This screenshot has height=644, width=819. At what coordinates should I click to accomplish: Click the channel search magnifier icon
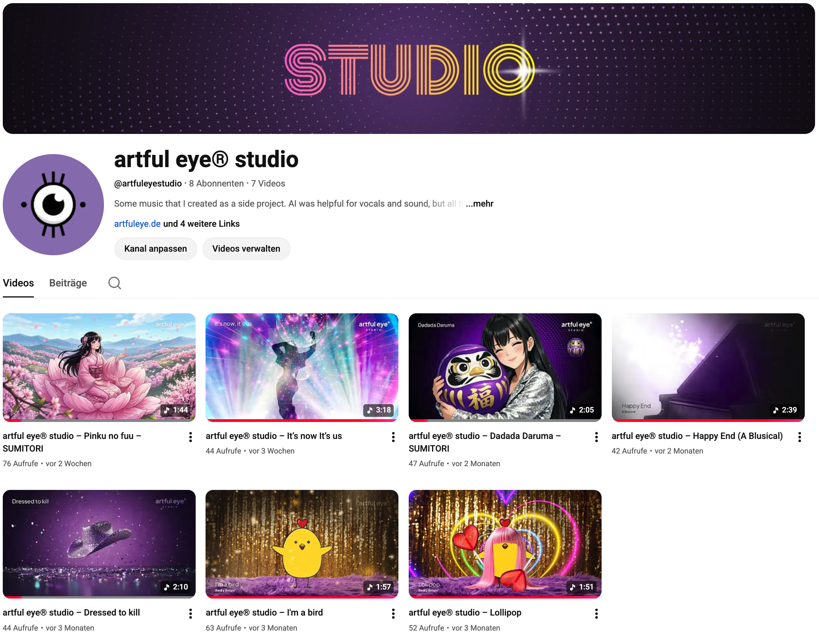click(x=115, y=283)
